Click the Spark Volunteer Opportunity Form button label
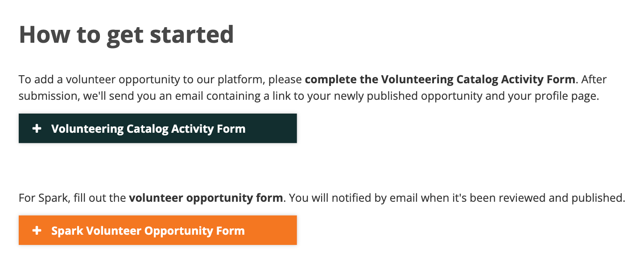The image size is (644, 269). [148, 230]
